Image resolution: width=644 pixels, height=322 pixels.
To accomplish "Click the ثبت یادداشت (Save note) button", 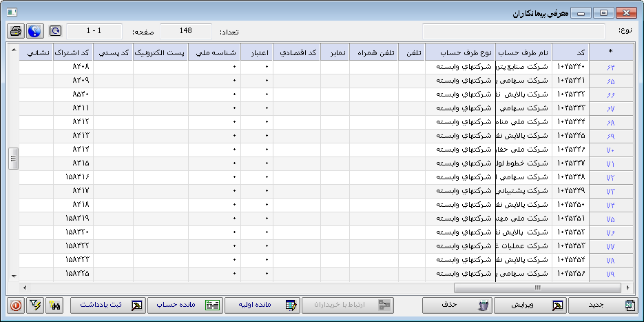I will [x=107, y=305].
